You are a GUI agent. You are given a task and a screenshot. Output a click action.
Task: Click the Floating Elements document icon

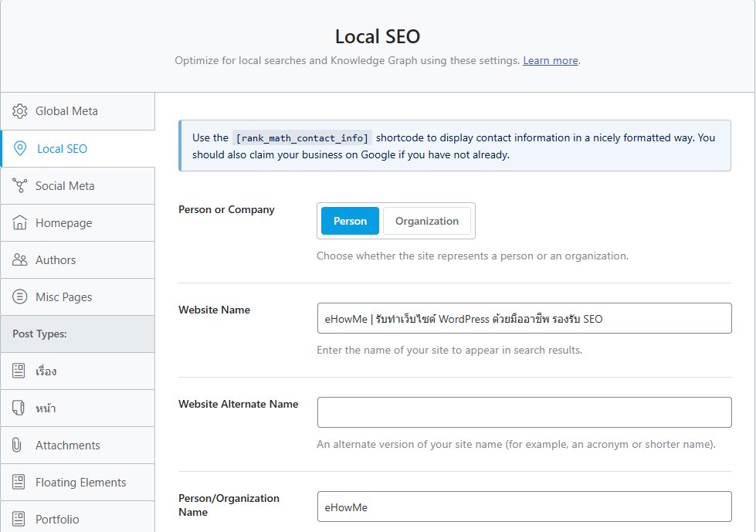click(x=19, y=482)
